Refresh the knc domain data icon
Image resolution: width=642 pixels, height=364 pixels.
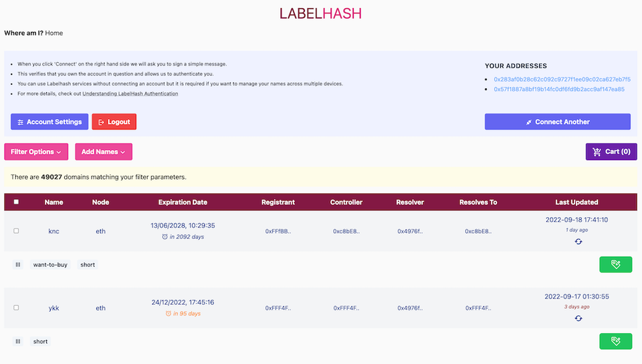[x=578, y=241]
